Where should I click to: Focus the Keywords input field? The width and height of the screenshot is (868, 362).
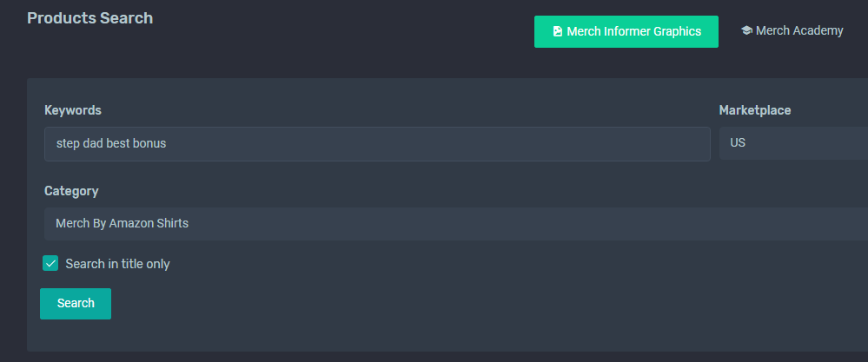(377, 144)
